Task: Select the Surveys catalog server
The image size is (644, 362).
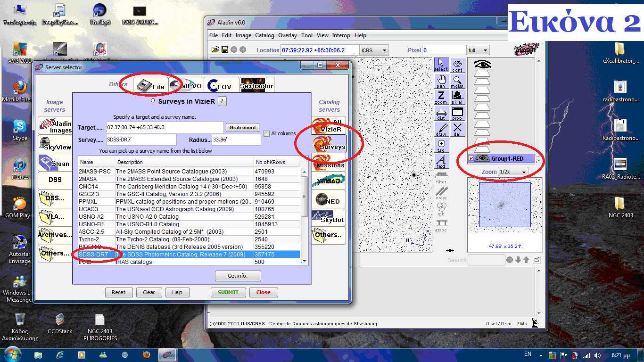Action: tap(329, 144)
